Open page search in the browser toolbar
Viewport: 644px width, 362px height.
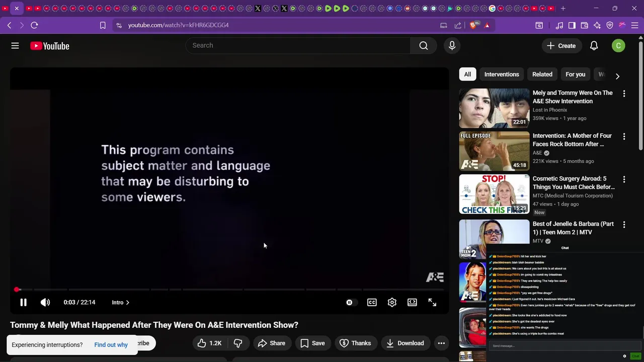(539, 25)
